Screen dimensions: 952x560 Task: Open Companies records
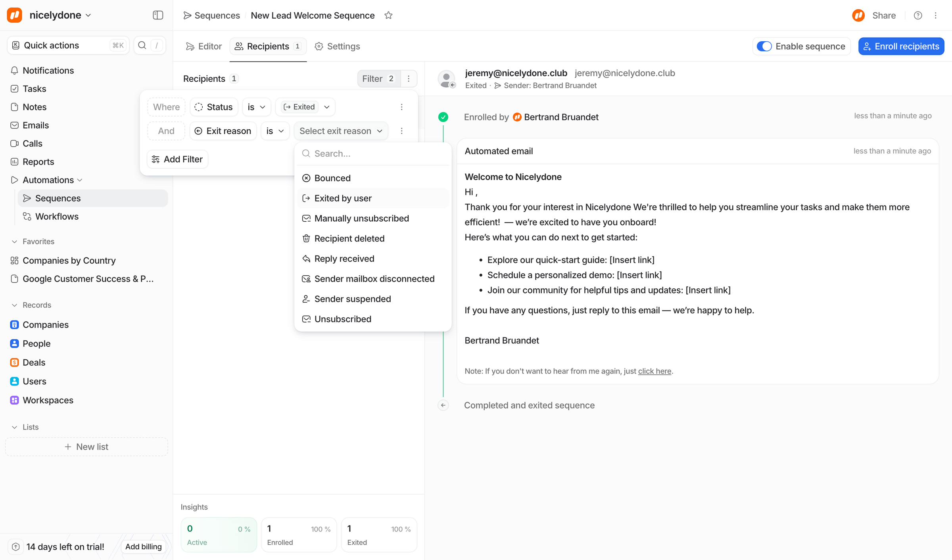click(46, 324)
